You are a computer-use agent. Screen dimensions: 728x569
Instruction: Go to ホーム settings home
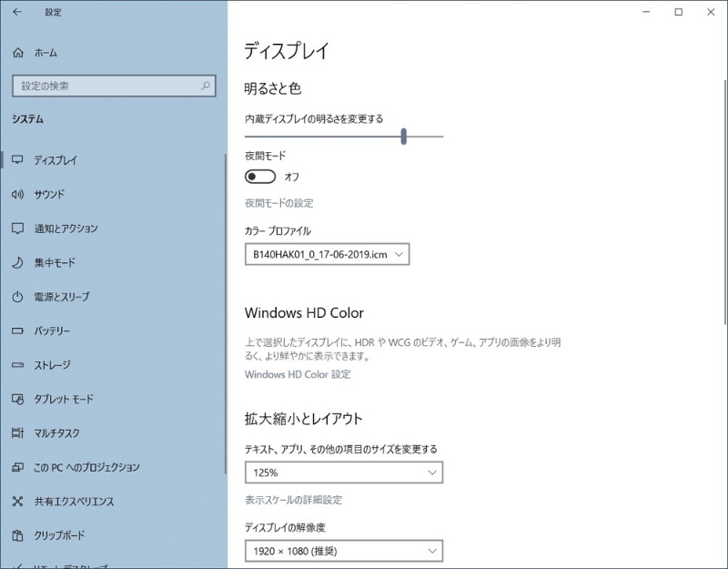tap(112, 53)
